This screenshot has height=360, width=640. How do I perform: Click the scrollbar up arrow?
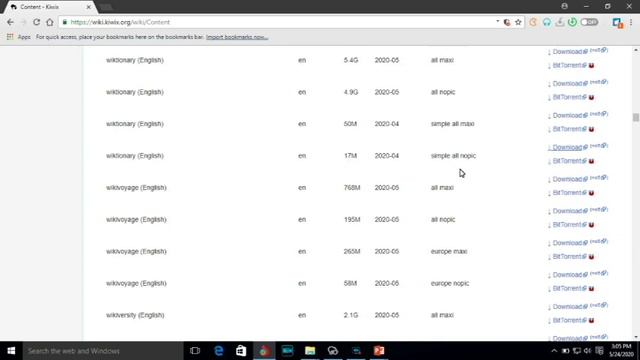point(636,50)
